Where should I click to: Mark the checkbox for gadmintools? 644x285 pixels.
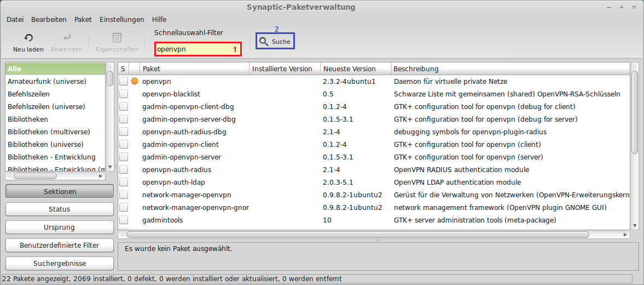[124, 220]
